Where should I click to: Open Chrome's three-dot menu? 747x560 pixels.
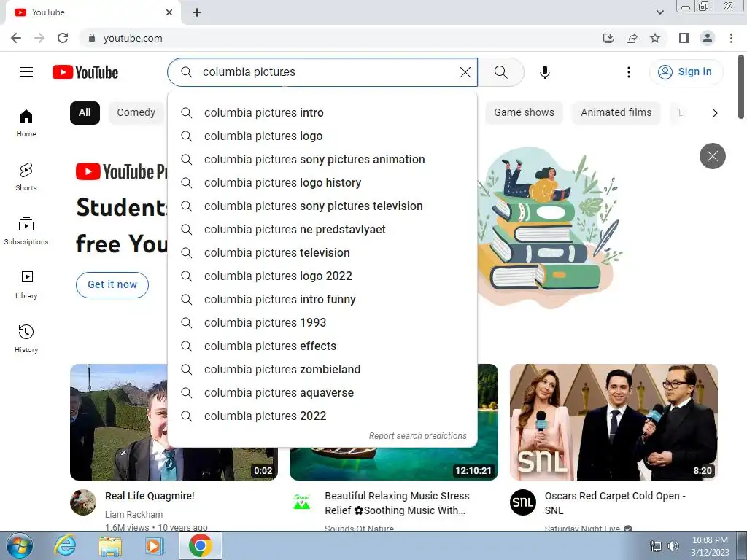[x=731, y=38]
